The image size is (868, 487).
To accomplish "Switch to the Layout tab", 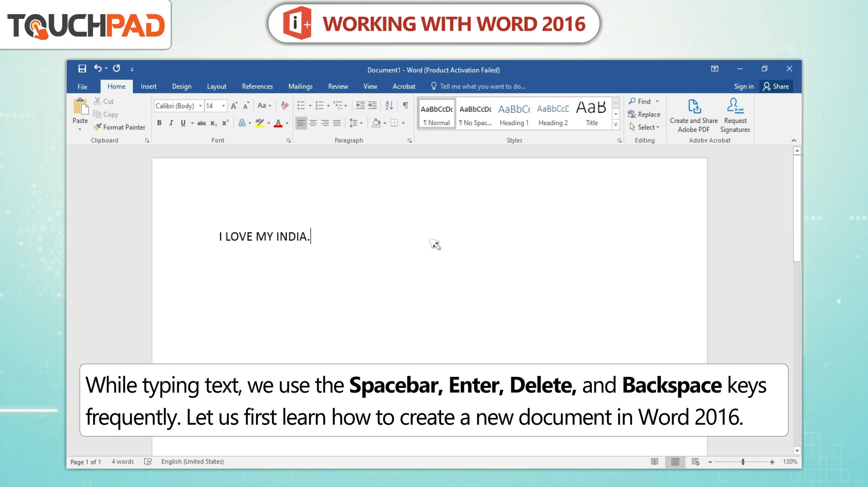I will 217,87.
